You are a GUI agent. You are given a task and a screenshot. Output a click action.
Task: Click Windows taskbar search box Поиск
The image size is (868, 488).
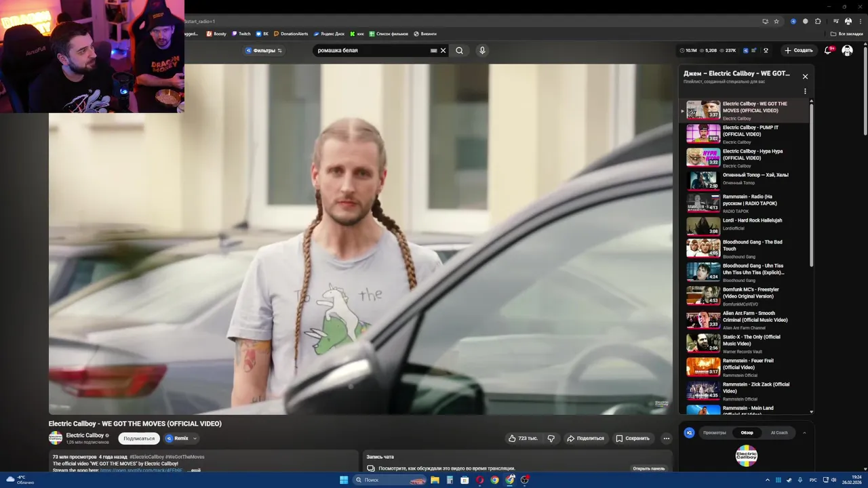pos(389,480)
